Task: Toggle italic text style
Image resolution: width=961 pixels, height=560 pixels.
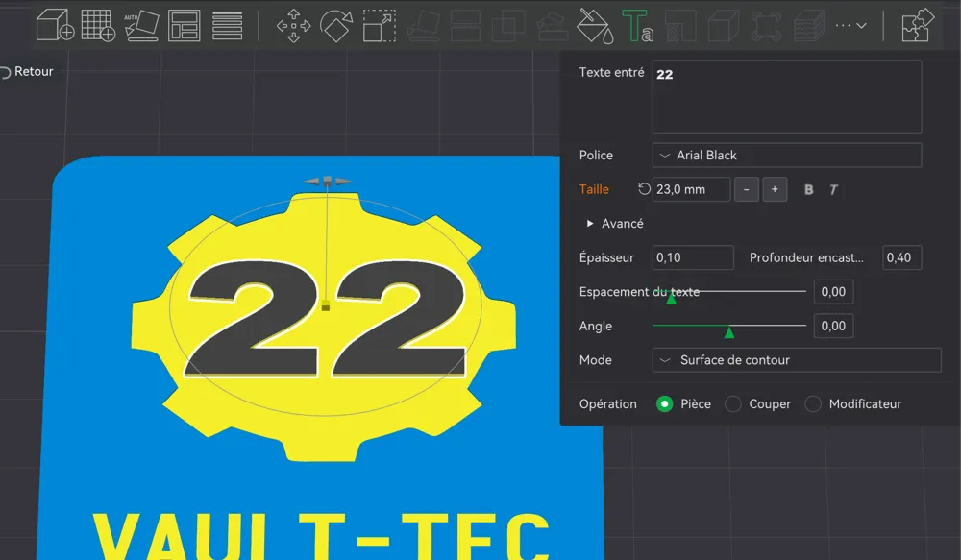Action: 833,190
